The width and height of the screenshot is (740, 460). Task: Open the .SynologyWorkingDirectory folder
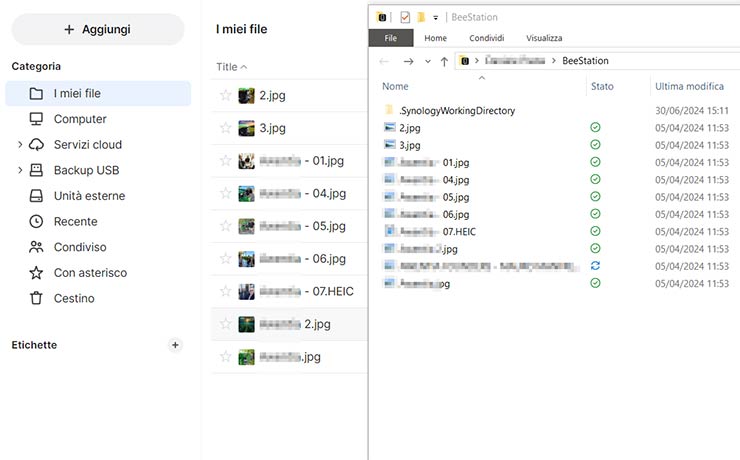point(456,111)
